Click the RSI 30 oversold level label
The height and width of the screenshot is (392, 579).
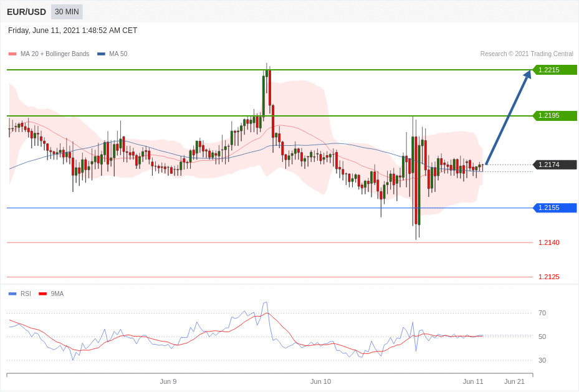pos(542,360)
